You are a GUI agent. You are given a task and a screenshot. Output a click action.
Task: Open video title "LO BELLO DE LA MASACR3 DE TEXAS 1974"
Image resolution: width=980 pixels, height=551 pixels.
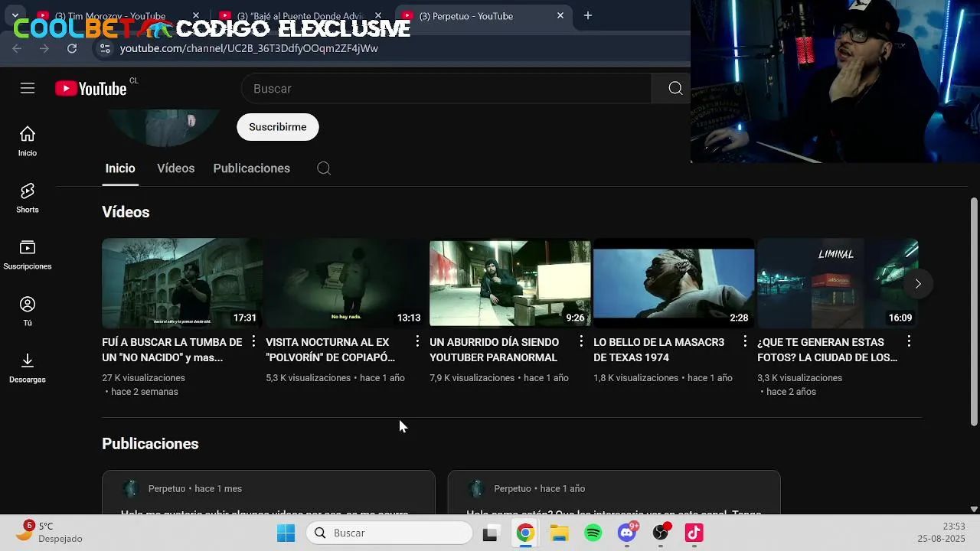pyautogui.click(x=658, y=350)
